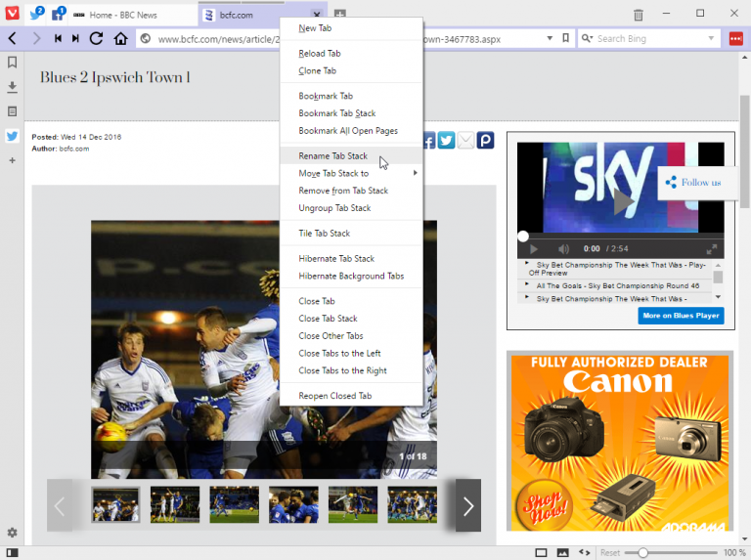Expand Move Tab Stack to submenu
This screenshot has height=560, width=751.
tap(351, 173)
